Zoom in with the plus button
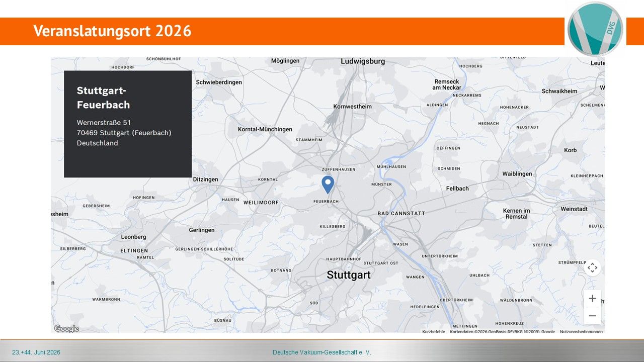This screenshot has width=644, height=362. click(592, 298)
